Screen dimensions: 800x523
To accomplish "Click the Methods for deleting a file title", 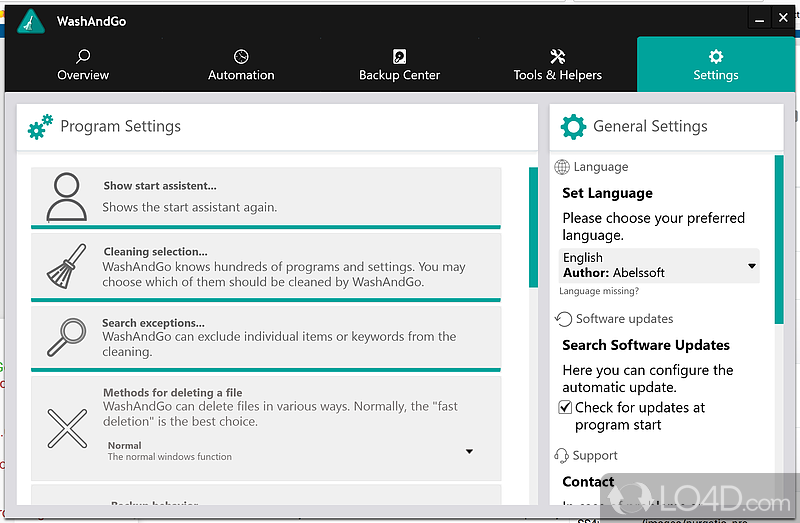I will coord(172,392).
